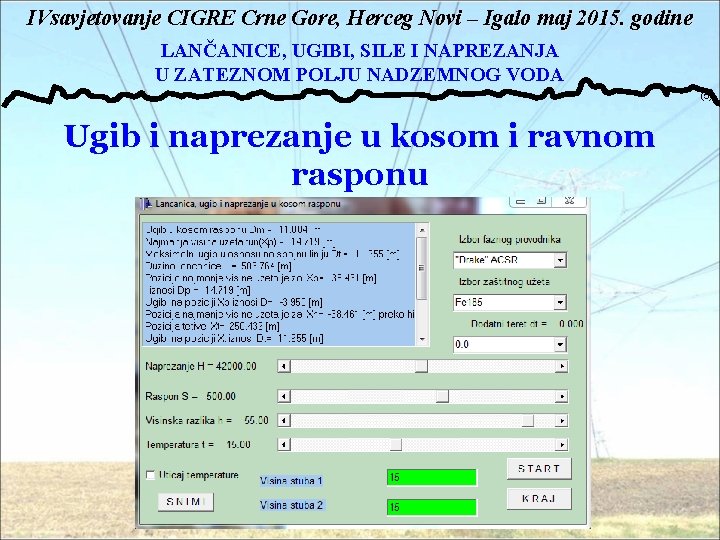Tick the Uticaj temperature checkbox
The height and width of the screenshot is (540, 720).
point(151,475)
